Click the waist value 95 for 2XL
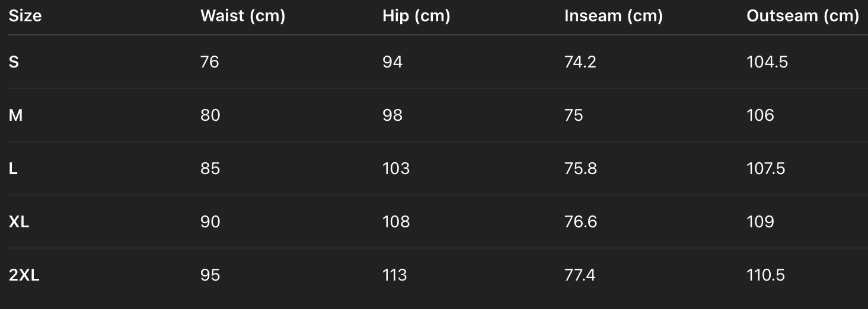Image resolution: width=868 pixels, height=309 pixels. (210, 275)
